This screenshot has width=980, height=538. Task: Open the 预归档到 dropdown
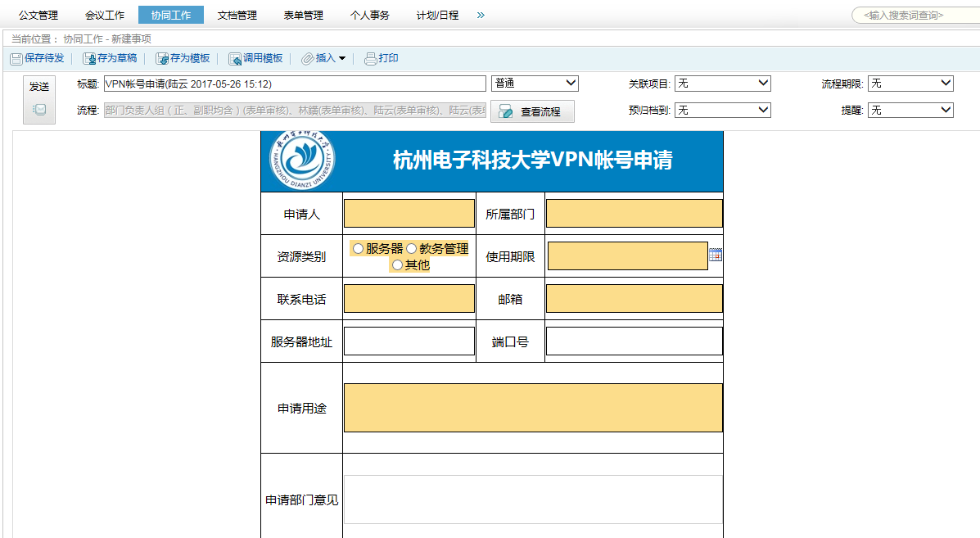[722, 110]
